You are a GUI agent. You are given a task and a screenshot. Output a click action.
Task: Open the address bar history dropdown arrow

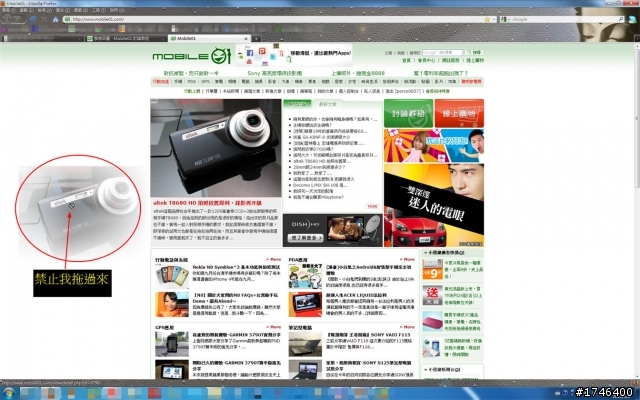(x=494, y=19)
